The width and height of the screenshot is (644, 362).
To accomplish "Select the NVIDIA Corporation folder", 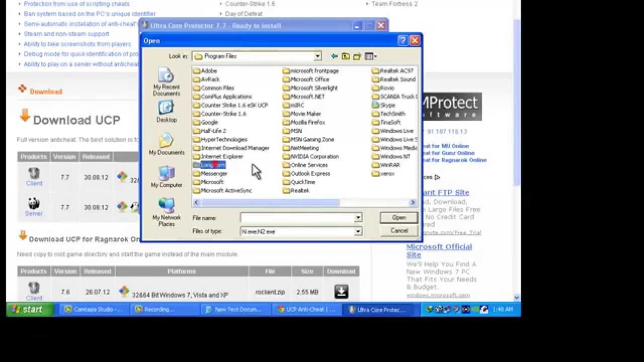I will pos(311,156).
